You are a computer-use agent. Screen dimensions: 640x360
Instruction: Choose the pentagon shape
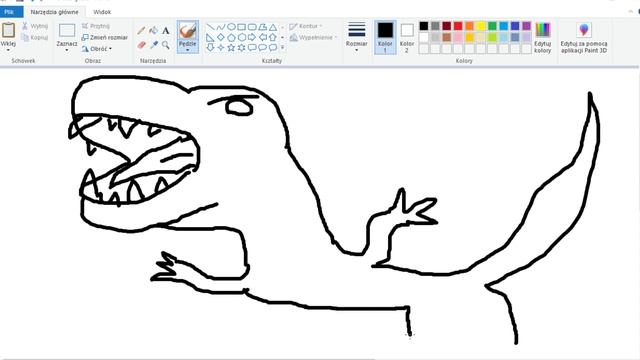(x=231, y=38)
